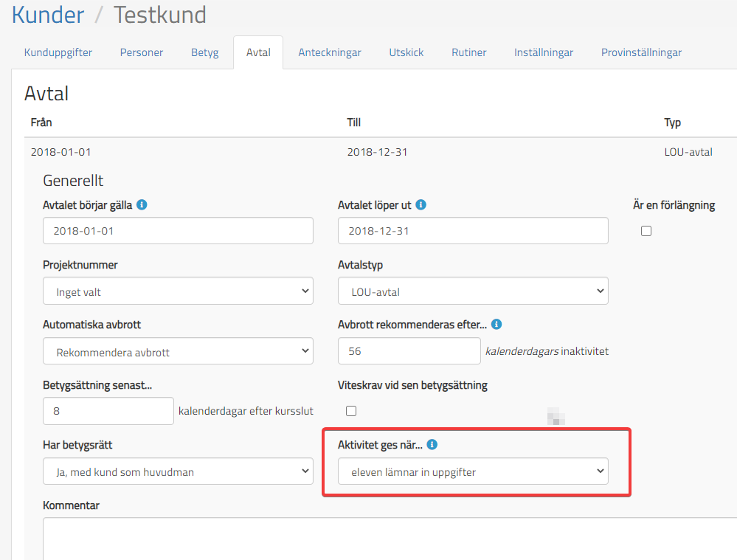Expand the Avtalstyp dropdown
737x560 pixels.
point(473,291)
